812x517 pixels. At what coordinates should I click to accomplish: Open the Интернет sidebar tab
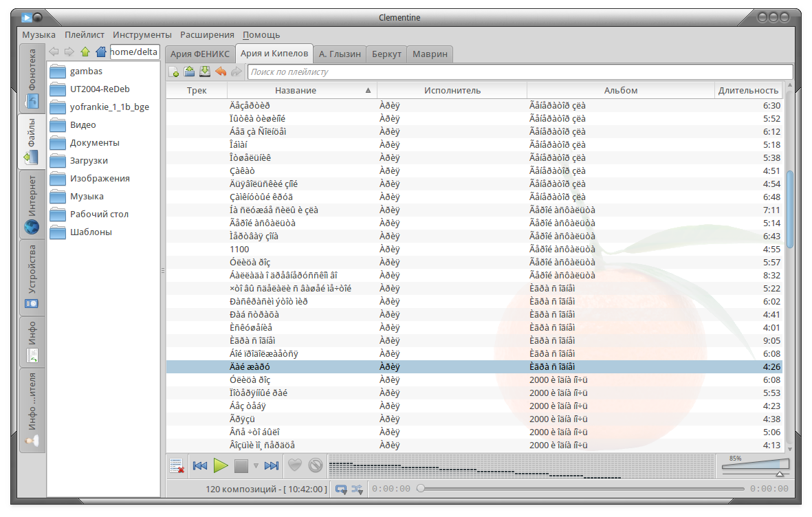point(32,205)
